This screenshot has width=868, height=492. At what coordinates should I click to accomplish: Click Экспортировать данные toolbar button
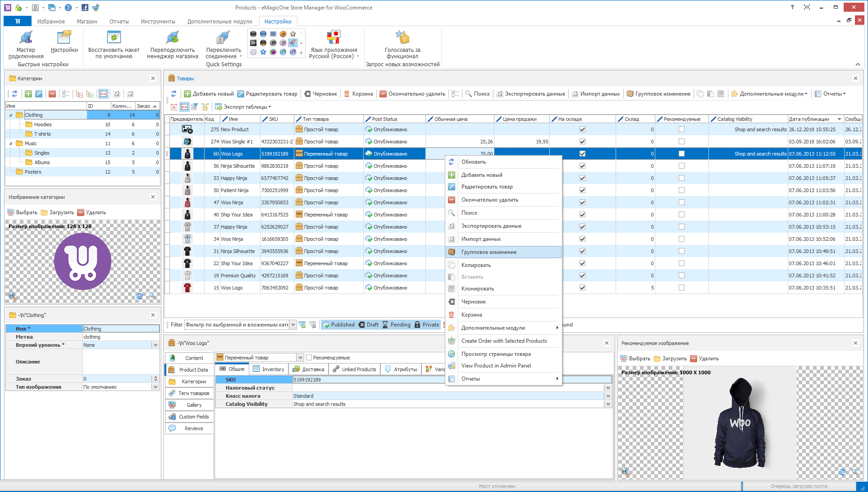[x=531, y=94]
